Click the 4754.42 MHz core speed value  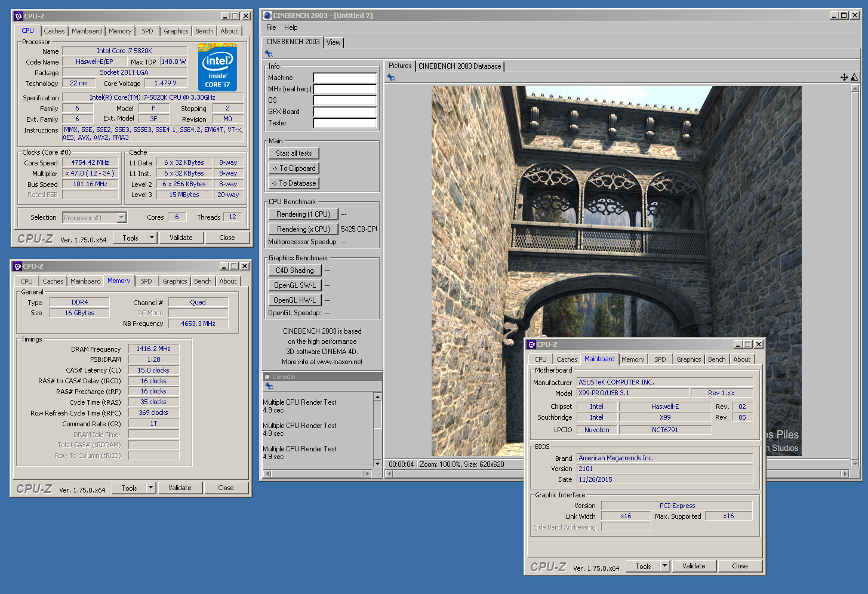point(90,162)
